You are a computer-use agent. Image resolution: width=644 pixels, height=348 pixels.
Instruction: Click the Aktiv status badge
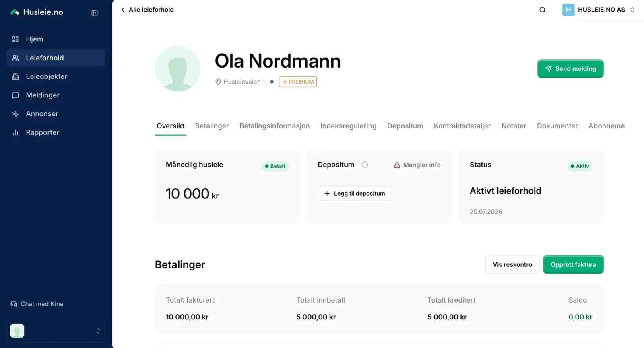pyautogui.click(x=580, y=166)
